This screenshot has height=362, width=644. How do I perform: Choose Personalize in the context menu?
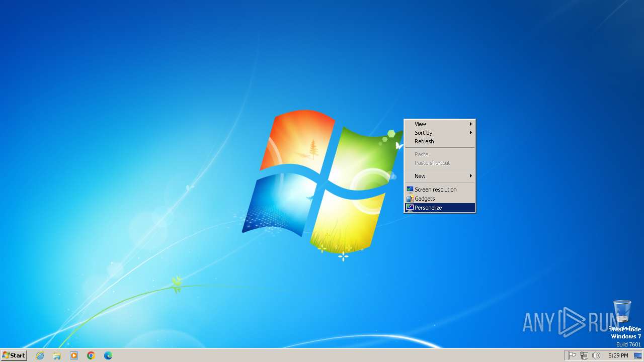[440, 208]
